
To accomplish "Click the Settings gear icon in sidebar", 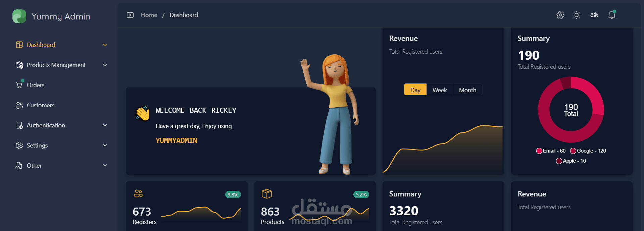I will pyautogui.click(x=19, y=145).
